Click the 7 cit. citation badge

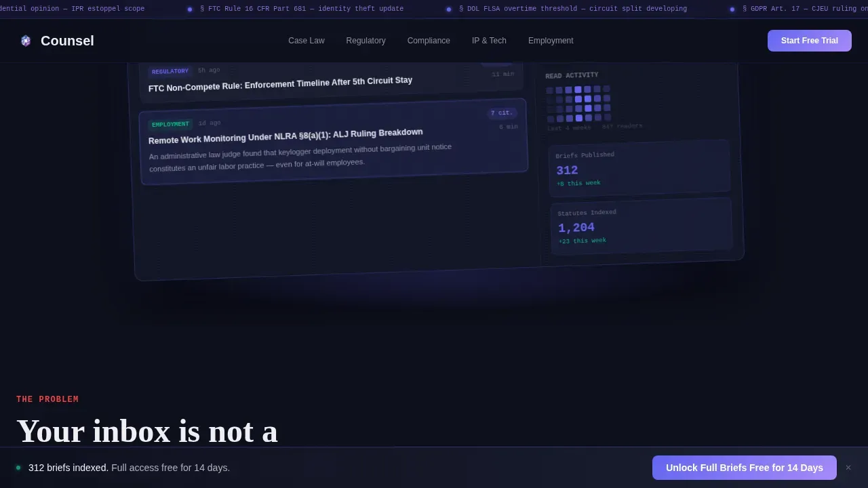[502, 113]
